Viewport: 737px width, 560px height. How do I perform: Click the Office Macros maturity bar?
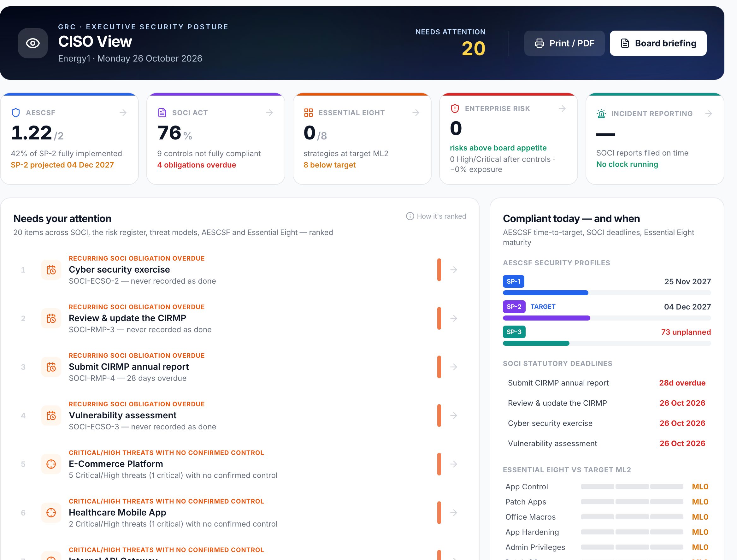pos(632,517)
